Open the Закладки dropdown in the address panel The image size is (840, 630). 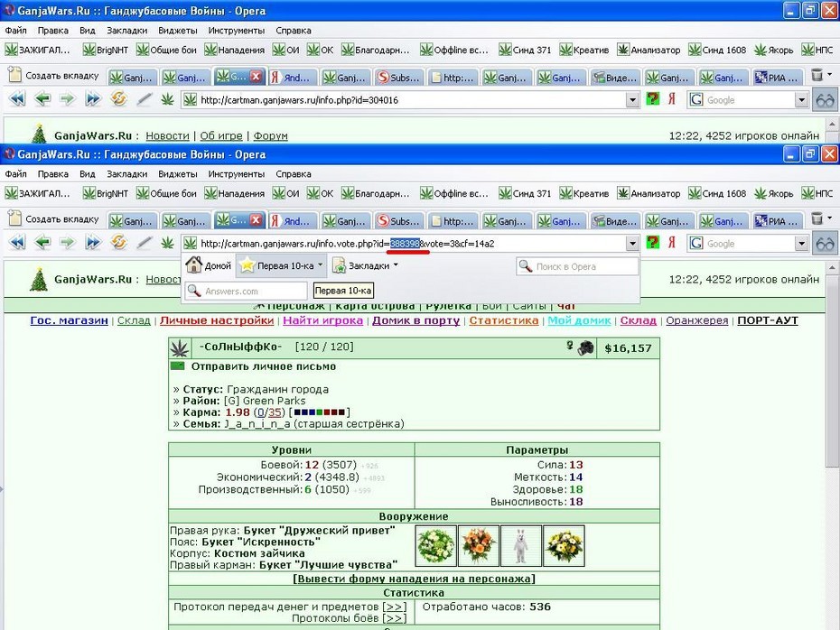coord(366,265)
